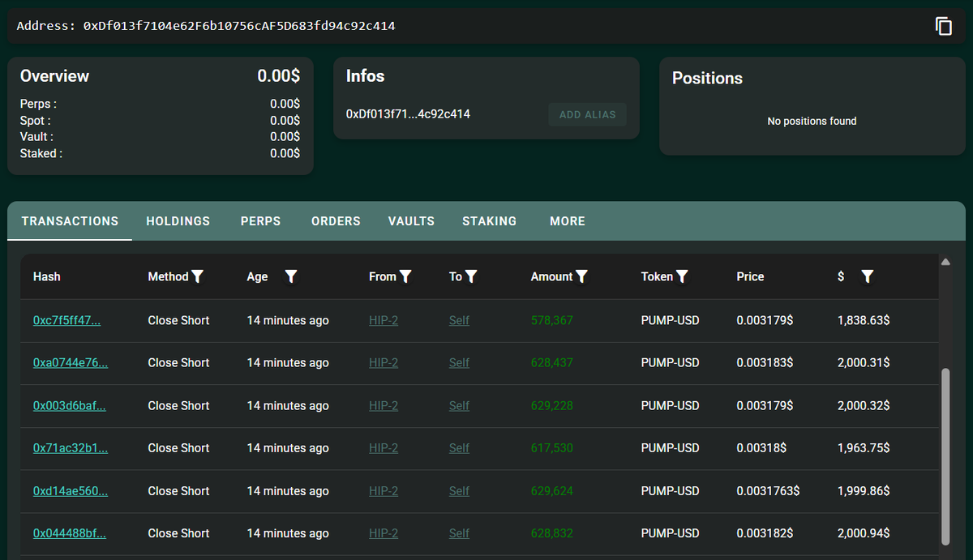Open the Age column filter icon

[x=291, y=276]
